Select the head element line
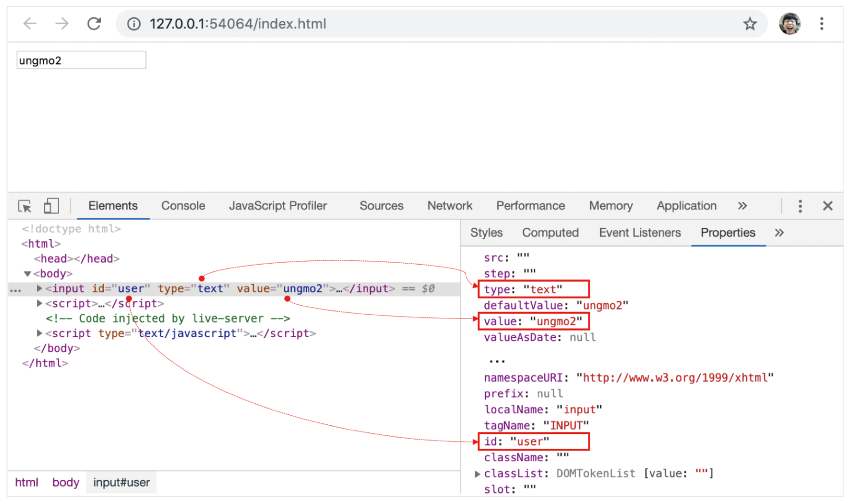This screenshot has width=855, height=504. click(x=77, y=259)
